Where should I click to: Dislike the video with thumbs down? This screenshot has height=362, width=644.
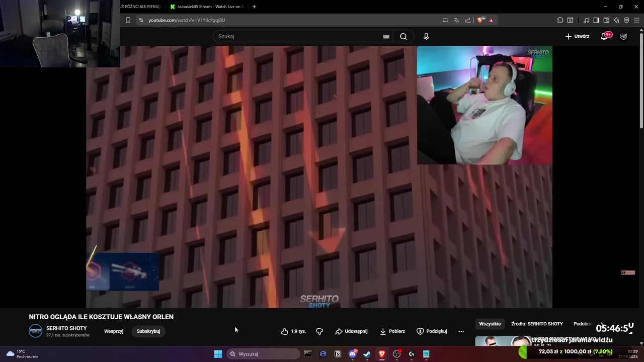pos(319,331)
